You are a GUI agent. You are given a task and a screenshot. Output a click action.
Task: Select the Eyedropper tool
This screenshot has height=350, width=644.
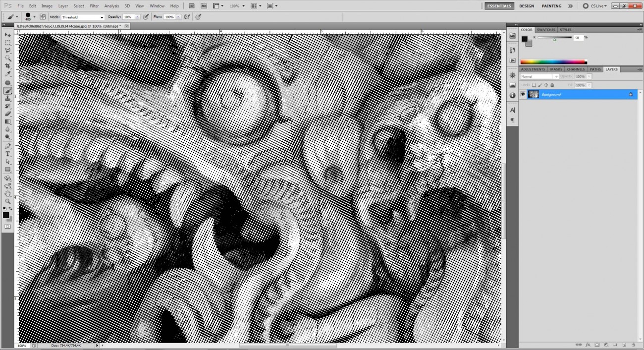coord(8,73)
